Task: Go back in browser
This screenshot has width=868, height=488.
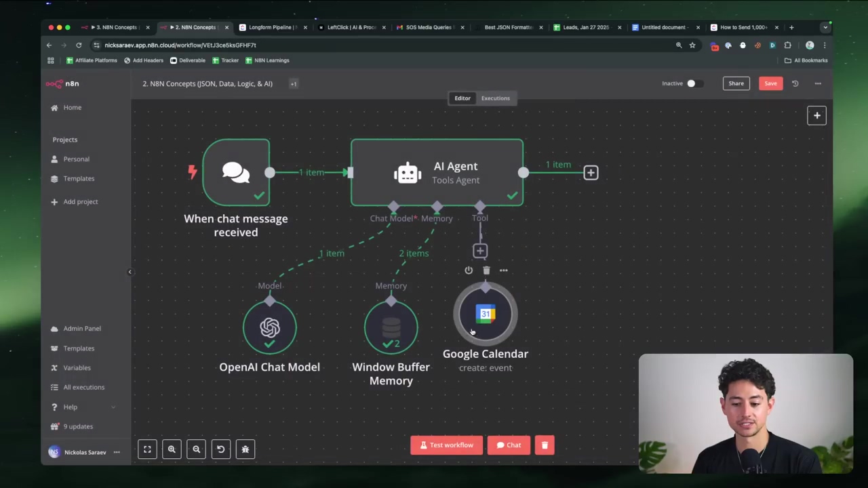Action: 49,45
